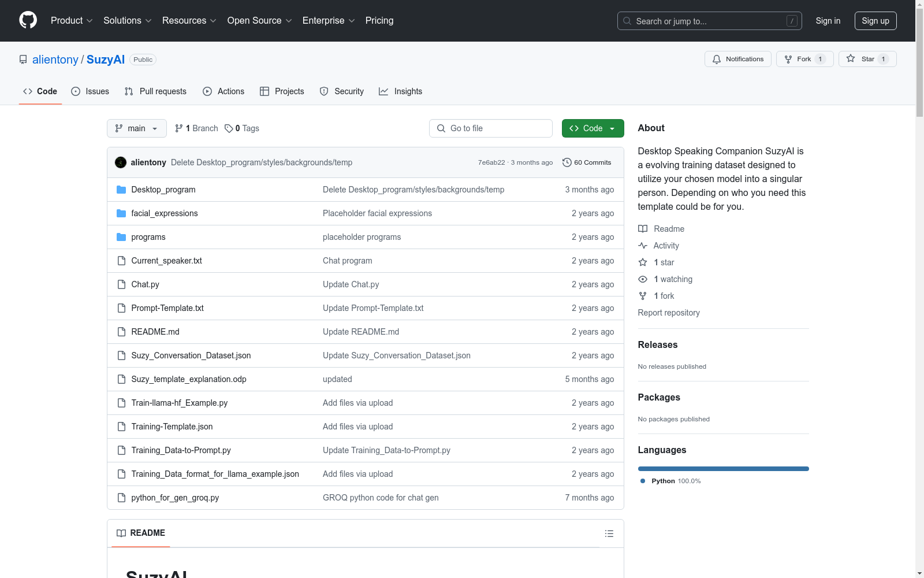Expand the Enterprise menu
This screenshot has height=578, width=924.
click(x=329, y=21)
